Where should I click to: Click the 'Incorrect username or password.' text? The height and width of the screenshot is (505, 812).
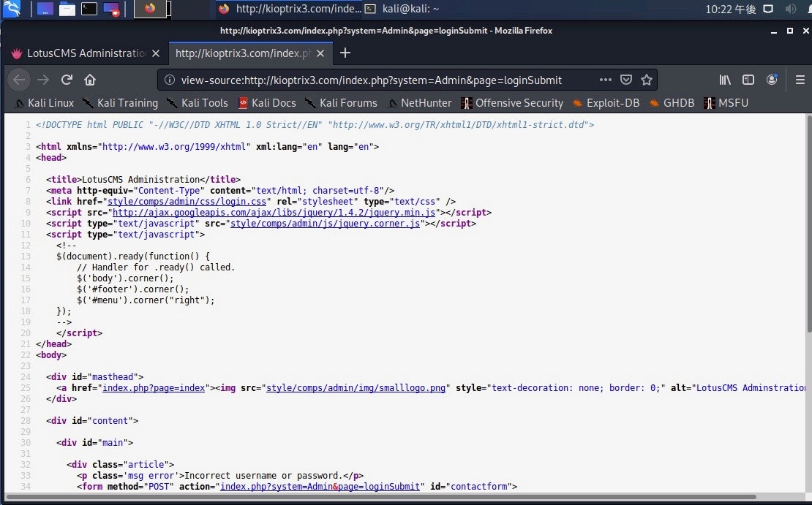[x=263, y=476]
